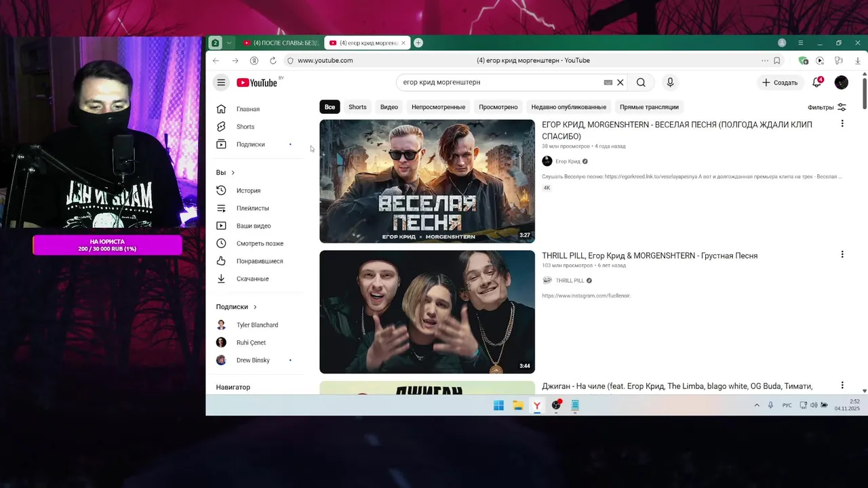The image size is (868, 488).
Task: Click inside the YouTube search field
Action: [x=502, y=83]
